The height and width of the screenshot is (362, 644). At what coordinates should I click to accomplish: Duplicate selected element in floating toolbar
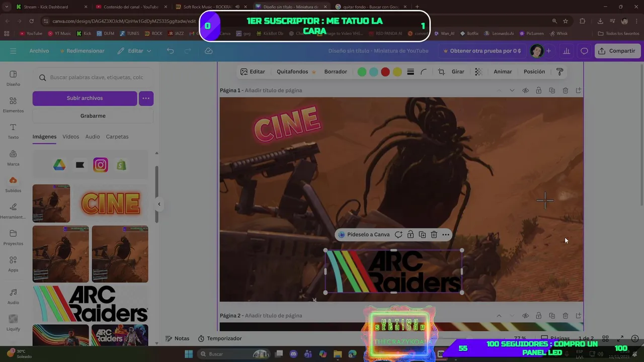coord(422,235)
